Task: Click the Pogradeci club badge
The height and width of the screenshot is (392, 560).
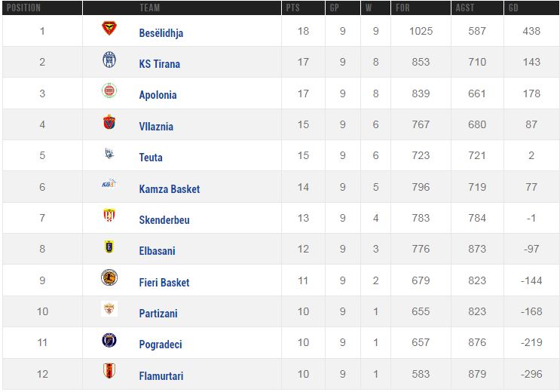Action: (109, 341)
